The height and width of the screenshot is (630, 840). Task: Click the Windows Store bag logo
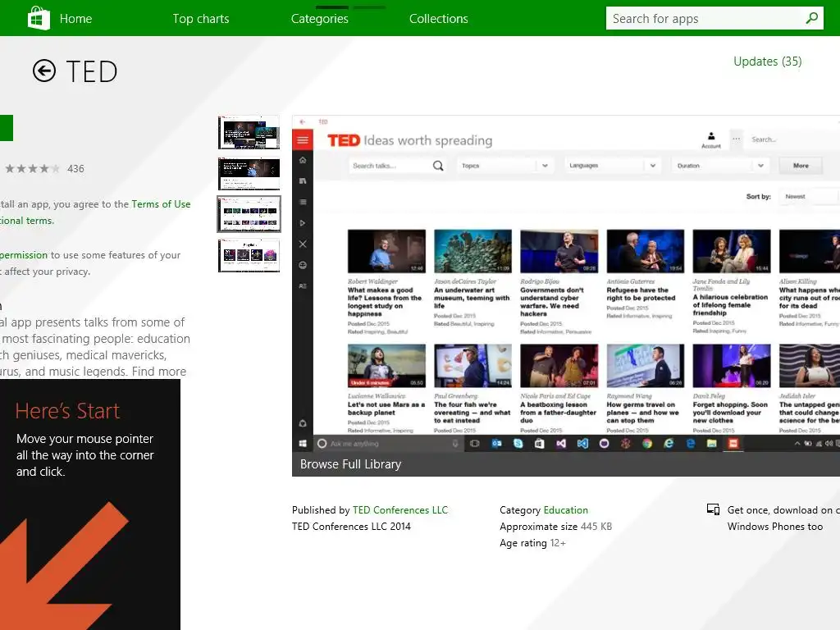39,18
